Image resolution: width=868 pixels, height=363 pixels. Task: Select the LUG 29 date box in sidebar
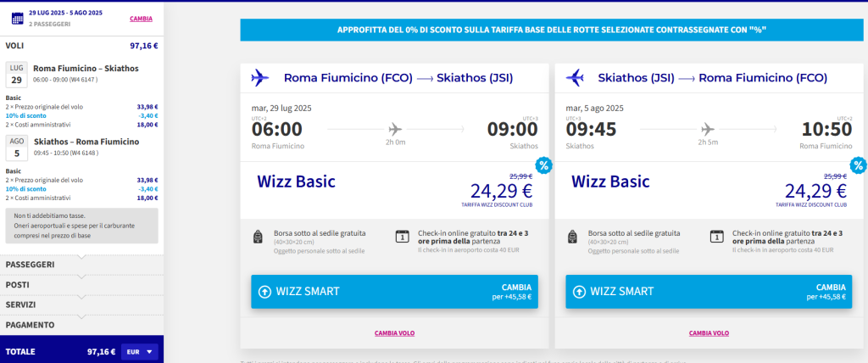click(17, 75)
